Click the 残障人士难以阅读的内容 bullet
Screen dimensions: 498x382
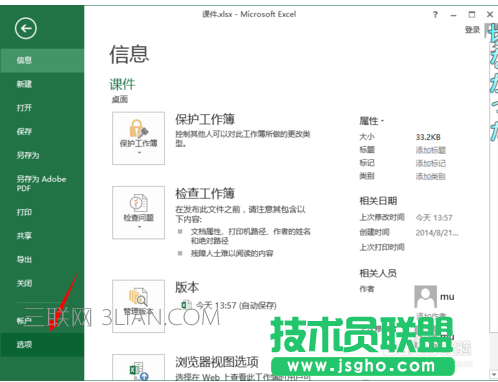(x=232, y=253)
